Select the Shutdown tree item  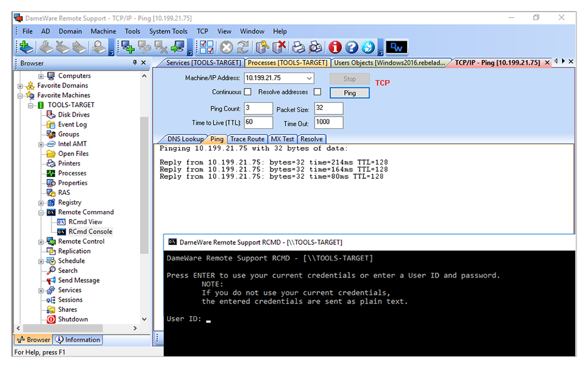pos(73,319)
